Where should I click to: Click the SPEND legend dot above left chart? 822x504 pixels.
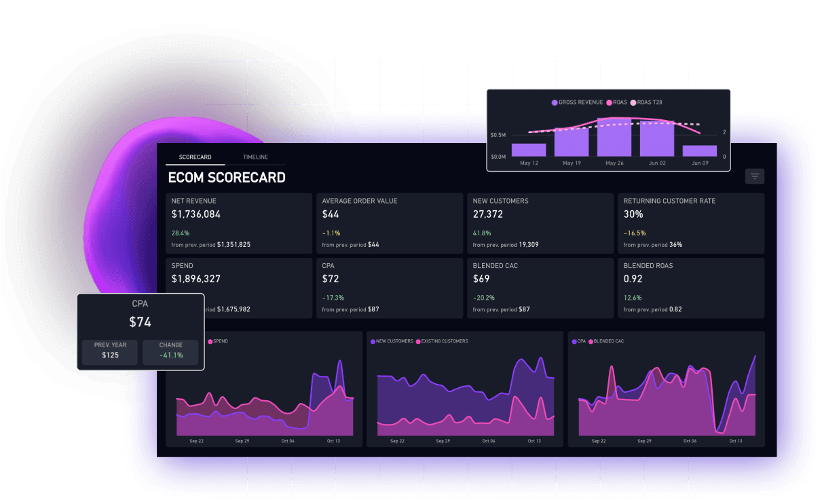pos(211,341)
